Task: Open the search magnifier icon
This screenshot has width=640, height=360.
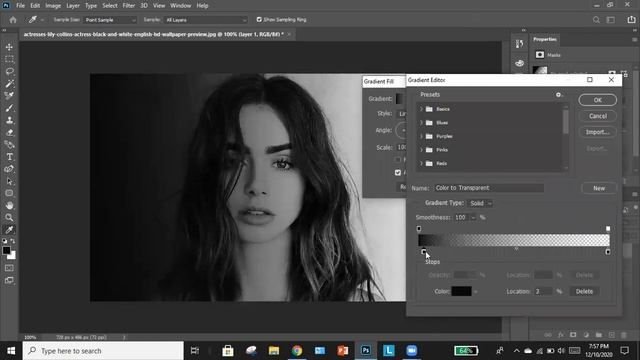Action: (596, 20)
